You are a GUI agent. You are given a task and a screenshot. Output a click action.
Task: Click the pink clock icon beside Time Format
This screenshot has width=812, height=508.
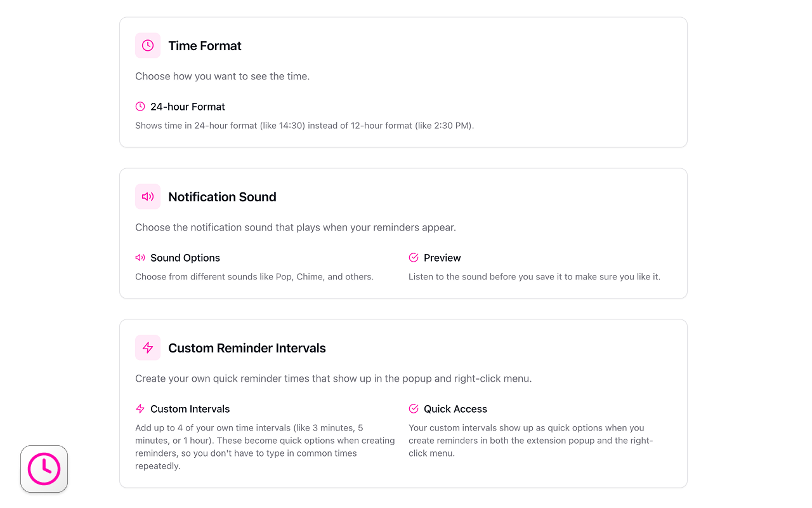point(147,45)
